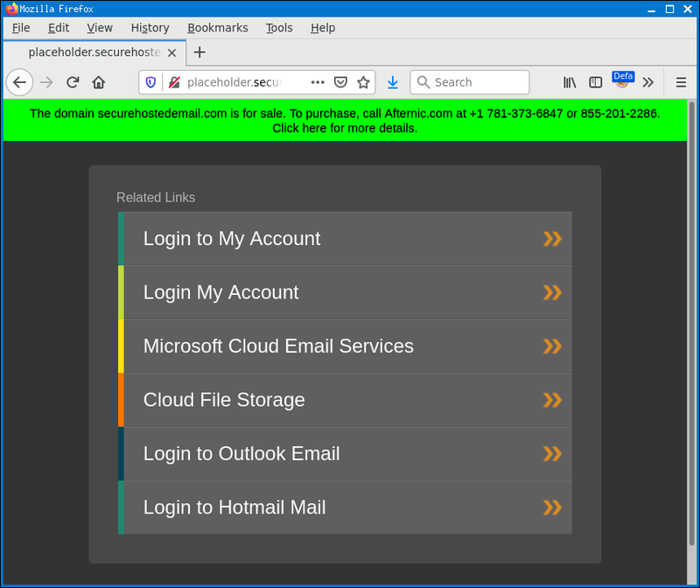Open Microsoft Cloud Email Services link
700x588 pixels.
point(345,346)
